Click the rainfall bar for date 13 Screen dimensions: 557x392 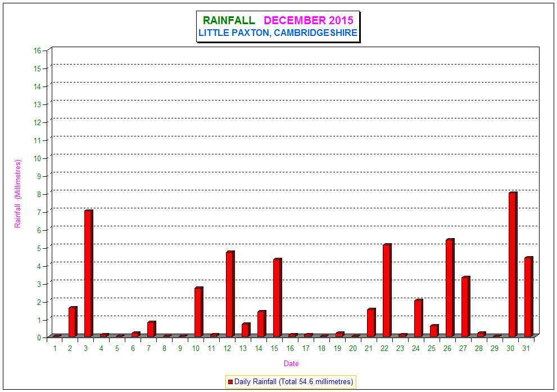pos(246,330)
